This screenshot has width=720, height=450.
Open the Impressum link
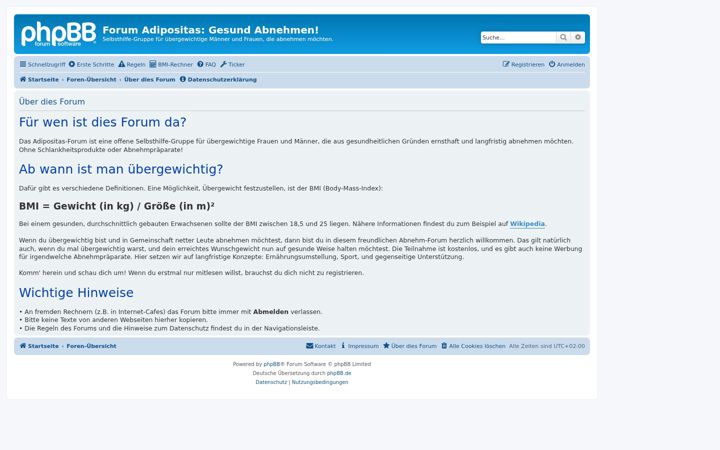coord(360,346)
